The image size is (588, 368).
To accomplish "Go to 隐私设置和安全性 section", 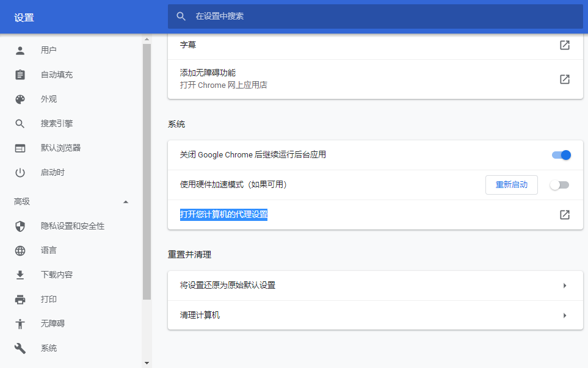I will click(71, 226).
